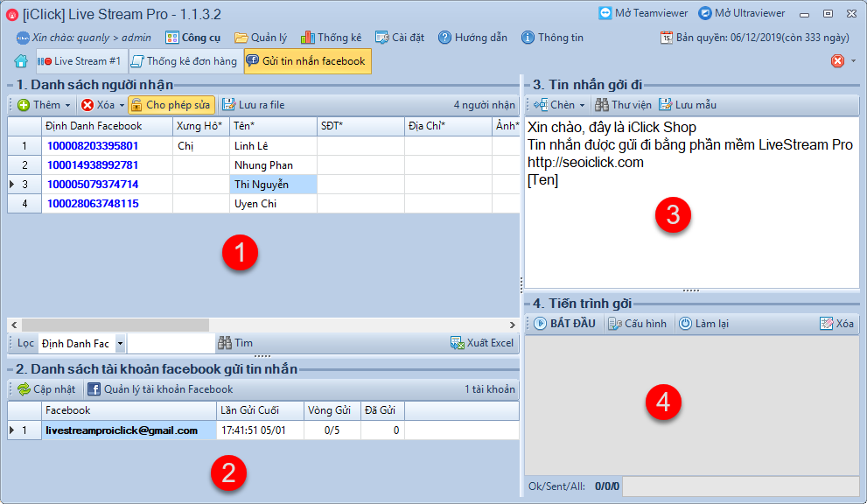Click the Chị salutation cell

(x=201, y=146)
